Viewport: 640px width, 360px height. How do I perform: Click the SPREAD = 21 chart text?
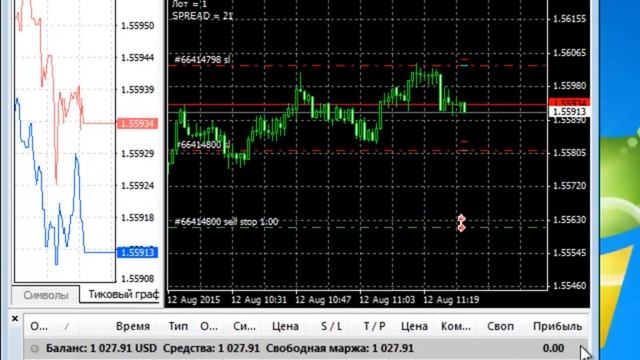(202, 16)
